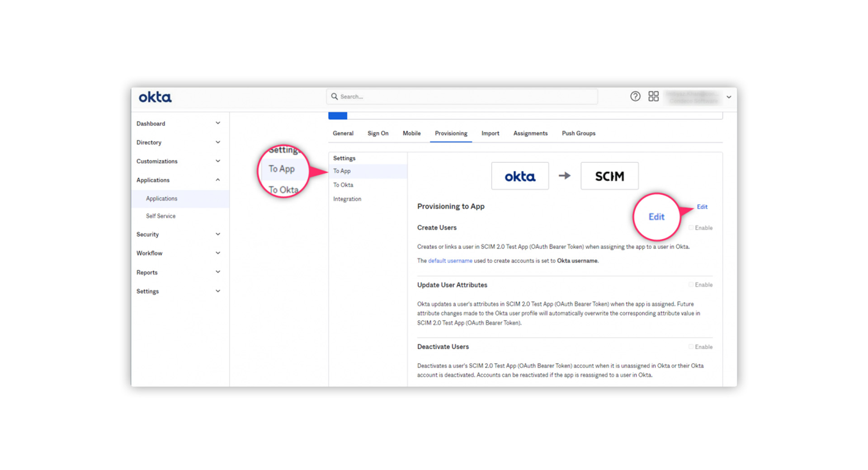Click the okta logo tile in Provisioning
Image resolution: width=868 pixels, height=470 pixels.
[x=520, y=176]
